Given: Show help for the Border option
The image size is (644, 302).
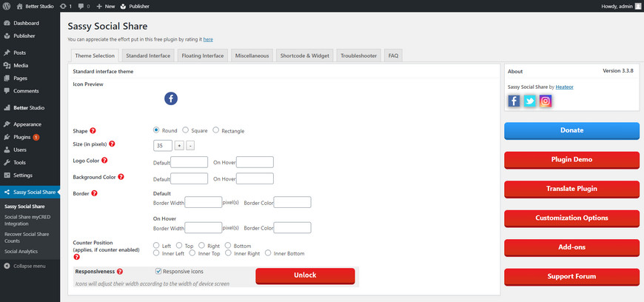Looking at the screenshot, I should tap(94, 193).
